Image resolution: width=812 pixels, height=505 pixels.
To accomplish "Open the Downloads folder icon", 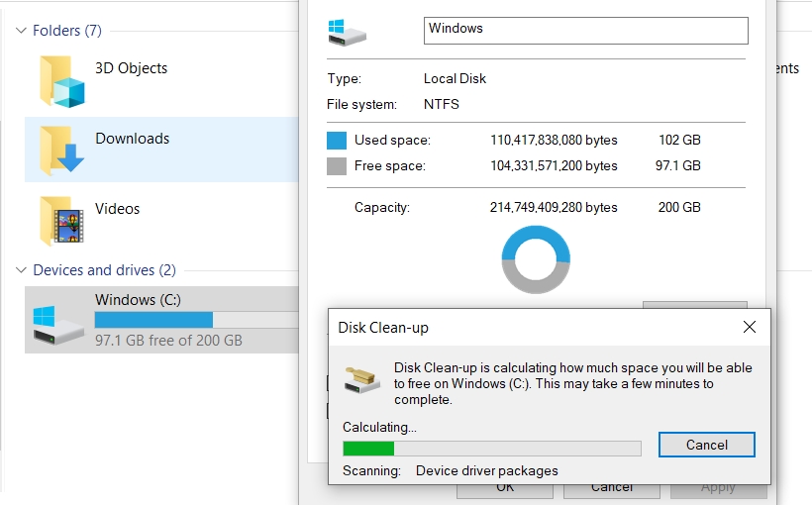I will coord(62,151).
